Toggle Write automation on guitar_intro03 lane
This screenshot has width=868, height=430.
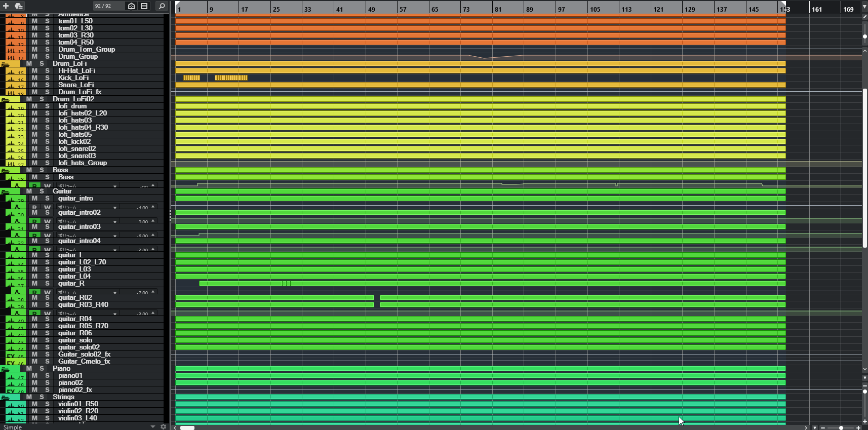pyautogui.click(x=47, y=235)
